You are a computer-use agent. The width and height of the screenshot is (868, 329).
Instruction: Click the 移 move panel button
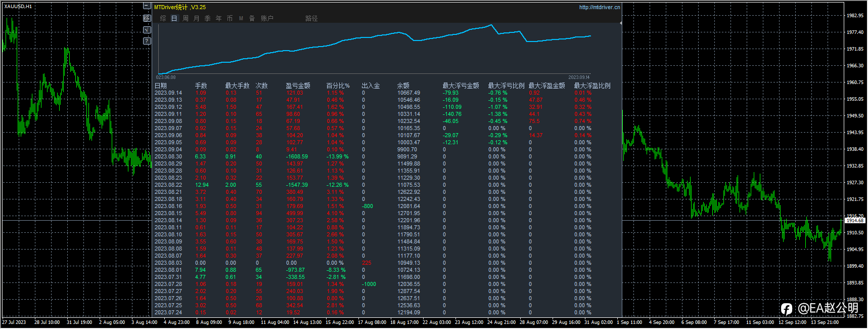tap(147, 18)
